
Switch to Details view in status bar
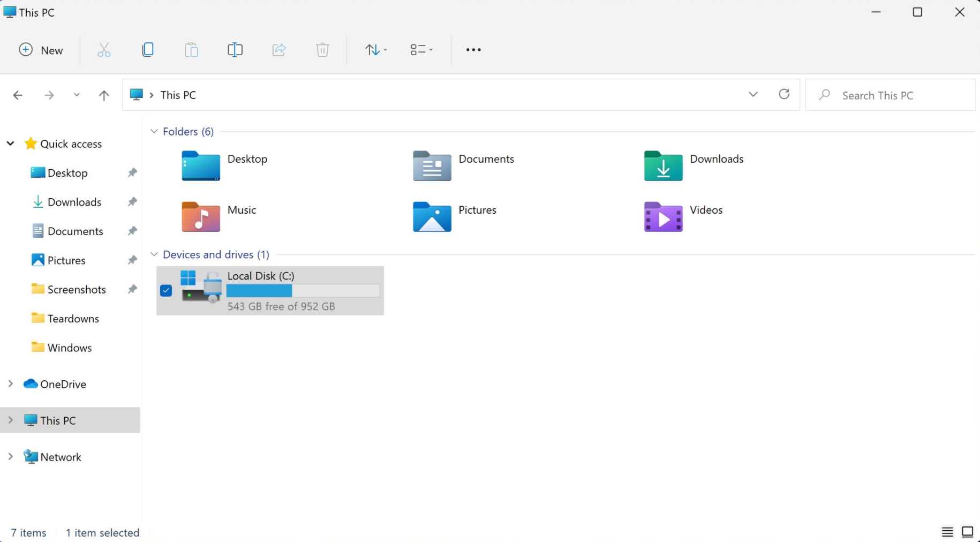947,532
